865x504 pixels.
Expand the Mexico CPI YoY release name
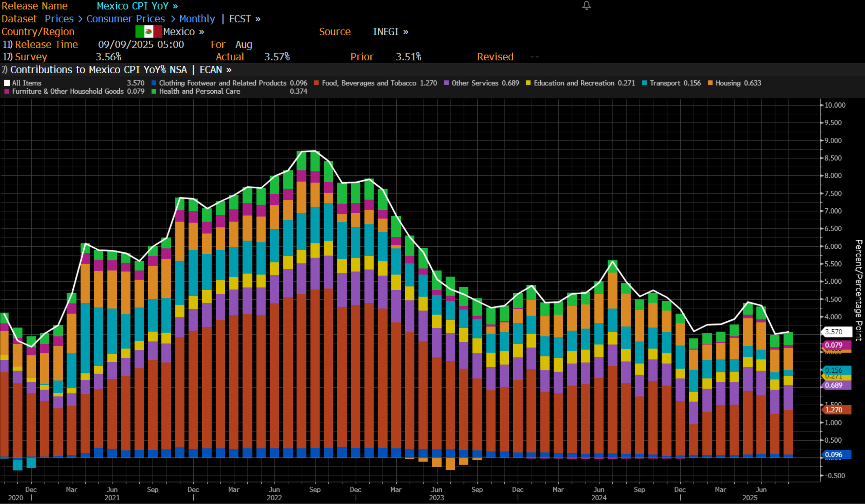coord(137,6)
